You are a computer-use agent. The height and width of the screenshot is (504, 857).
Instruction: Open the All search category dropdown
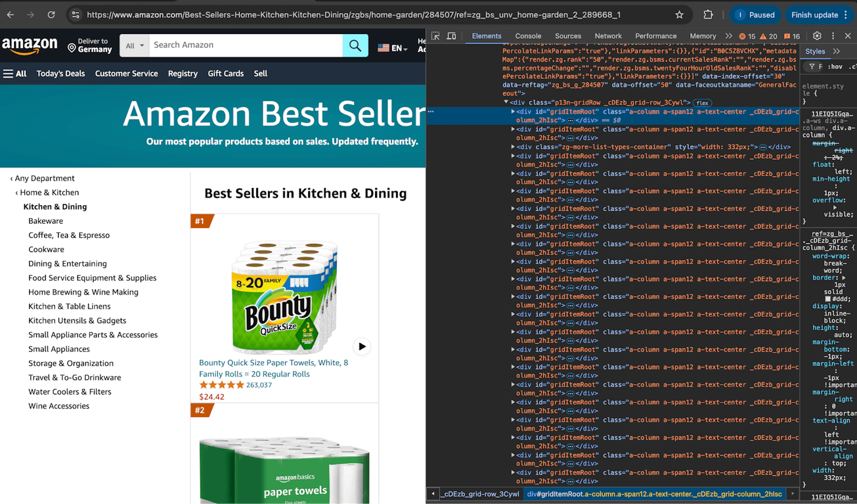135,46
